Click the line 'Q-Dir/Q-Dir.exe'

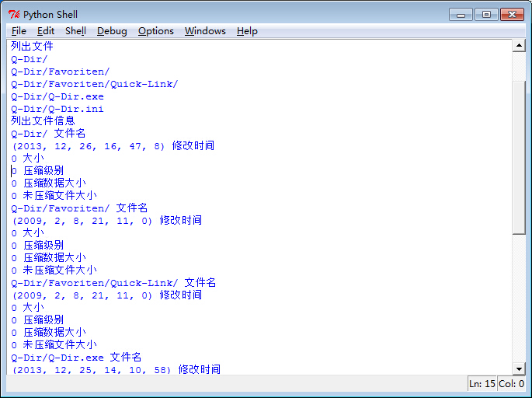pos(57,96)
